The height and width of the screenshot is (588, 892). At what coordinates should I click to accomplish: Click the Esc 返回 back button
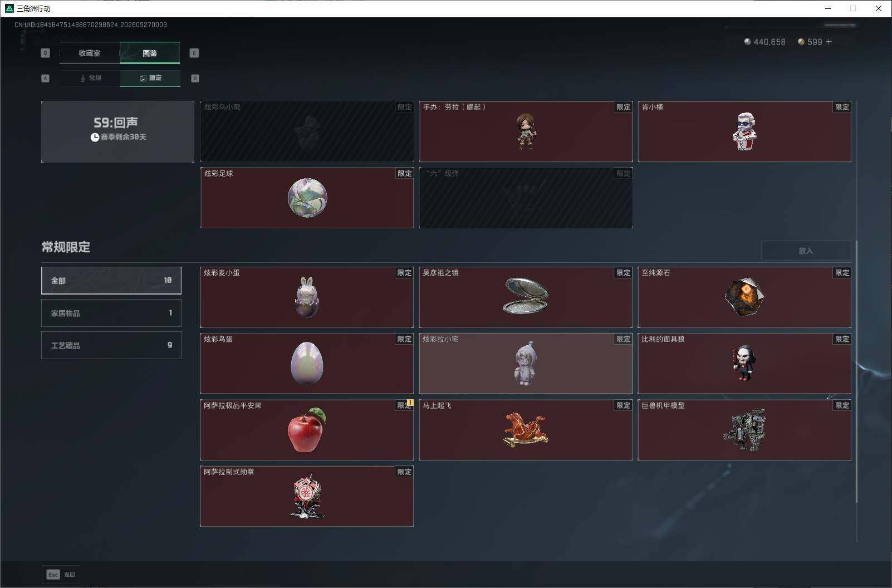61,574
